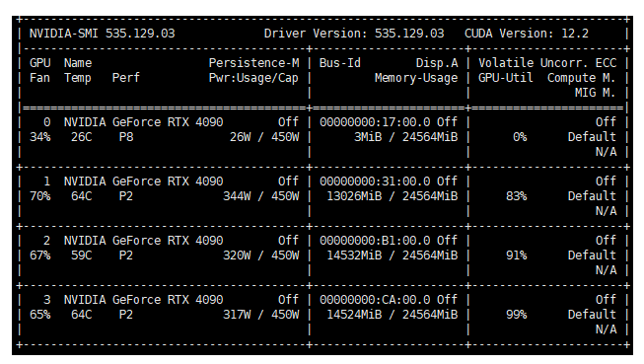Click the Compute M. header
644x364 pixels.
point(582,78)
